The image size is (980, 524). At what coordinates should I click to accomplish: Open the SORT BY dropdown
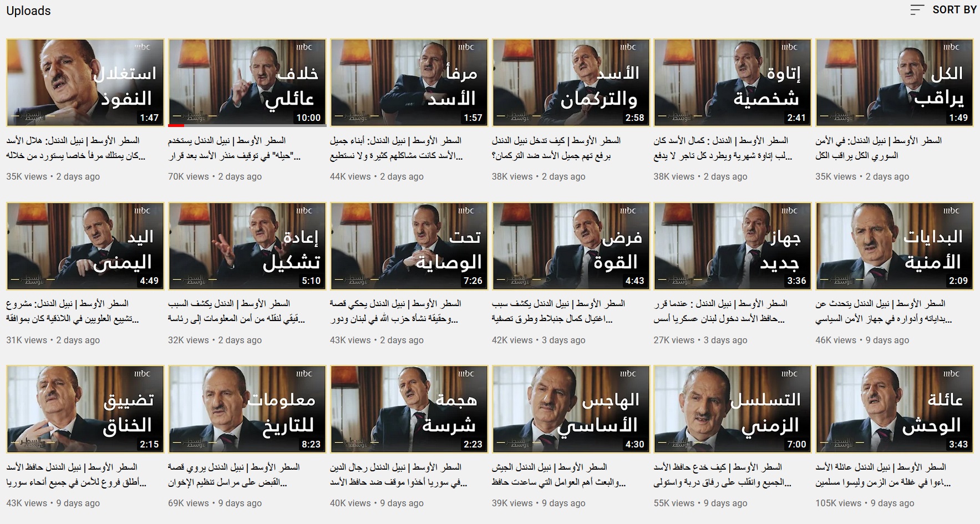click(943, 9)
